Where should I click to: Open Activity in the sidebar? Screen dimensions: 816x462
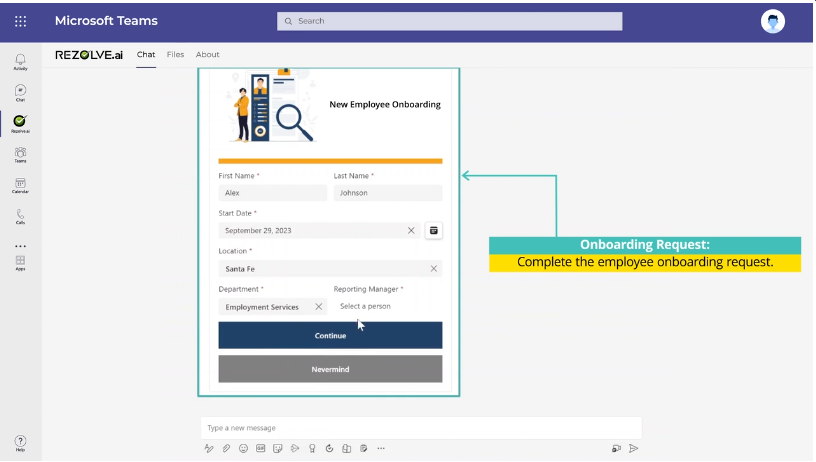[20, 62]
